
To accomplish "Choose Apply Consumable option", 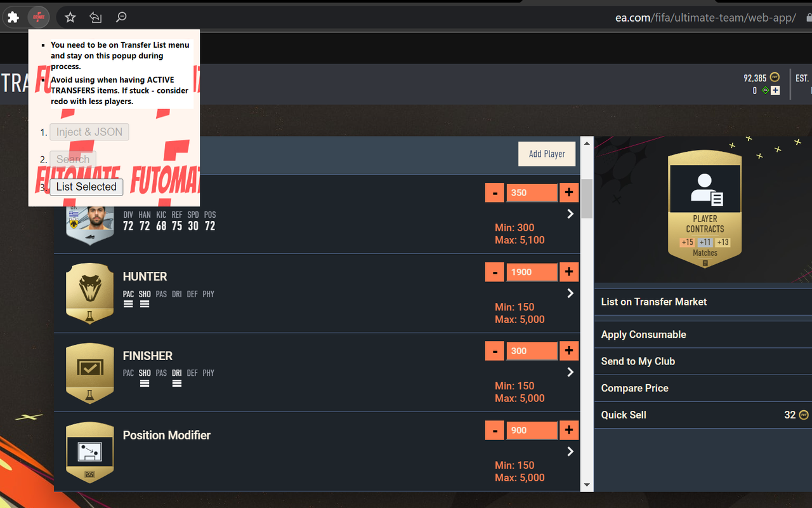I will click(703, 335).
